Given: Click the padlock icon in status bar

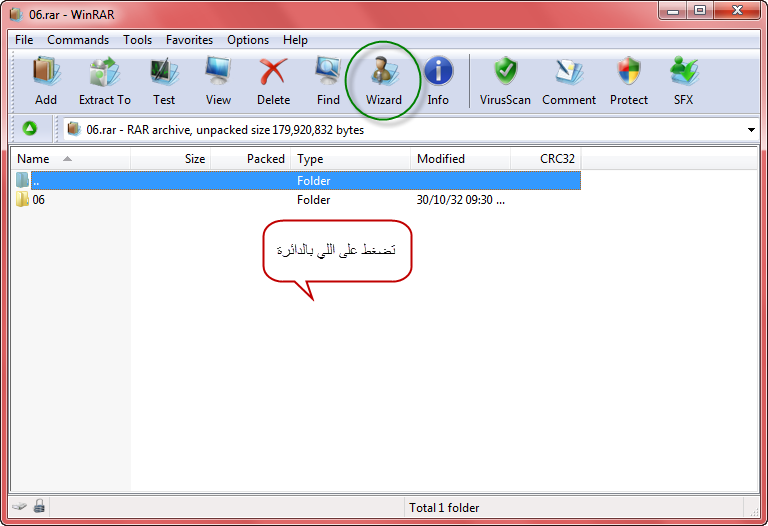Looking at the screenshot, I should point(39,506).
